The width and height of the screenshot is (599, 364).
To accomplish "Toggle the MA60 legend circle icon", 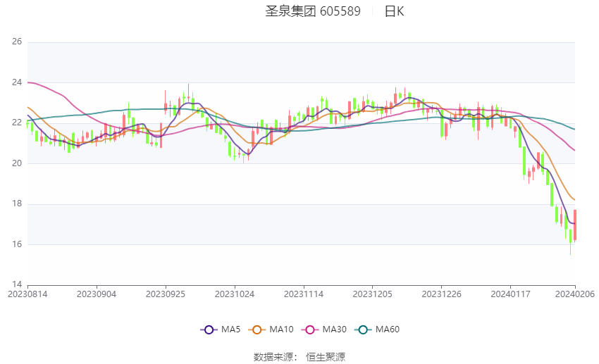I will tap(363, 330).
